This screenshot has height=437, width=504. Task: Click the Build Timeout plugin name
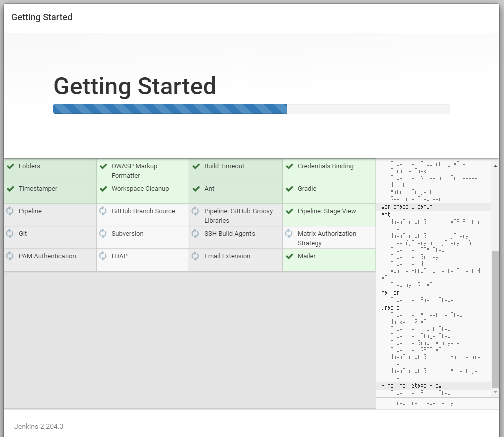(x=224, y=166)
